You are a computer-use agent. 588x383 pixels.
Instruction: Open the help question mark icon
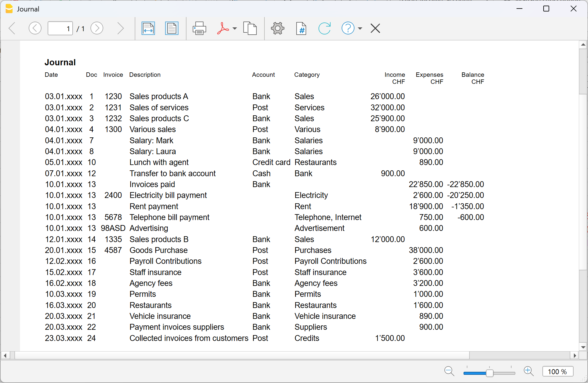[x=348, y=29]
